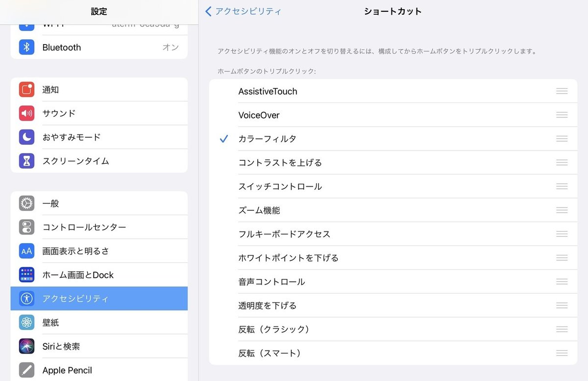
Task: Open Apple Pencil settings row
Action: pos(67,370)
